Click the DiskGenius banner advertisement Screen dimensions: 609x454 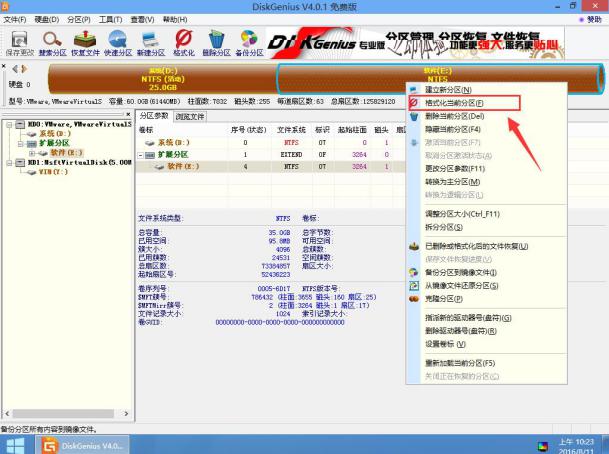pos(415,43)
